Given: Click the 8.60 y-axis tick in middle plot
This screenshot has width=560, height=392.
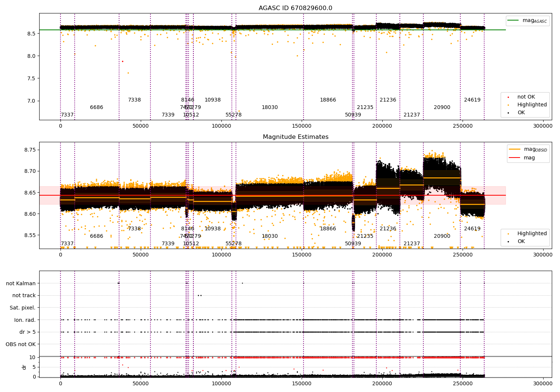Looking at the screenshot, I should point(29,214).
